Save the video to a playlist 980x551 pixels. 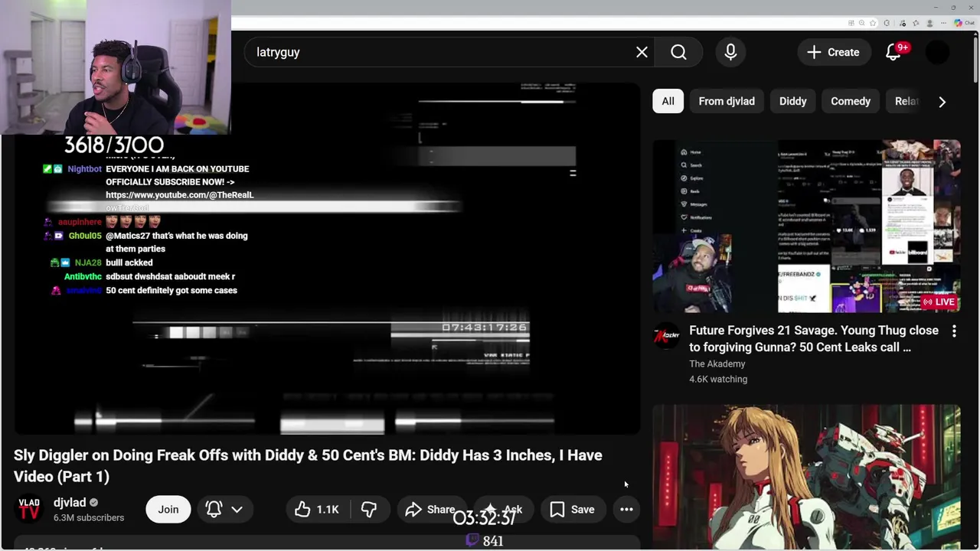573,509
